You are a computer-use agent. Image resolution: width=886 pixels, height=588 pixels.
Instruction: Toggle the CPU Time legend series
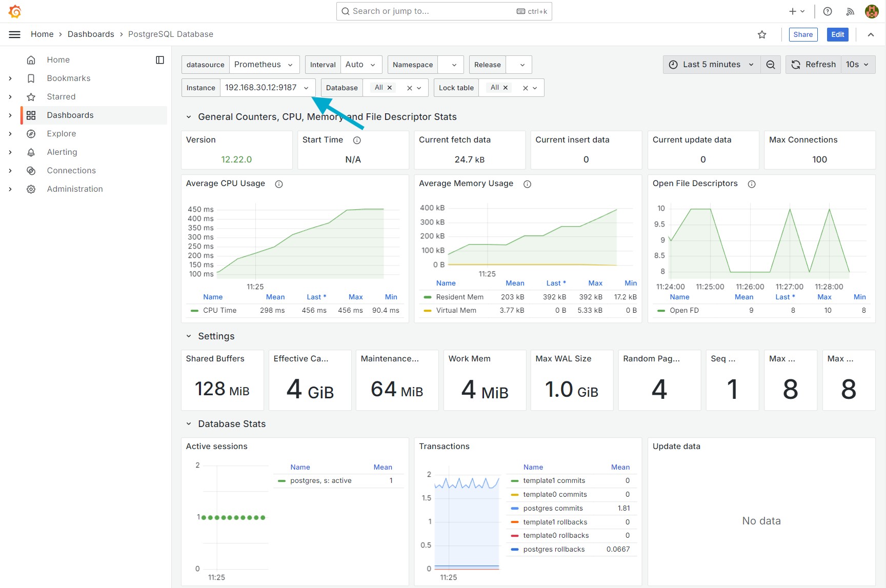219,311
